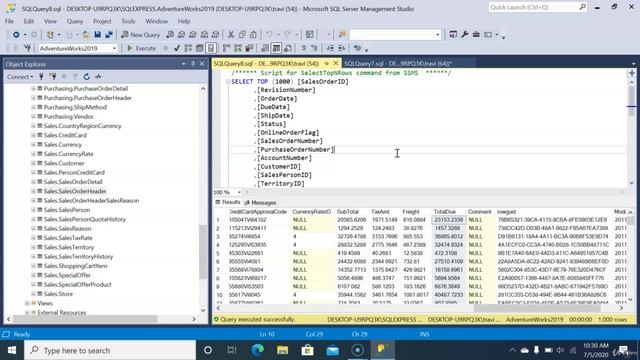
Task: Open the Query menu
Action: [x=74, y=21]
